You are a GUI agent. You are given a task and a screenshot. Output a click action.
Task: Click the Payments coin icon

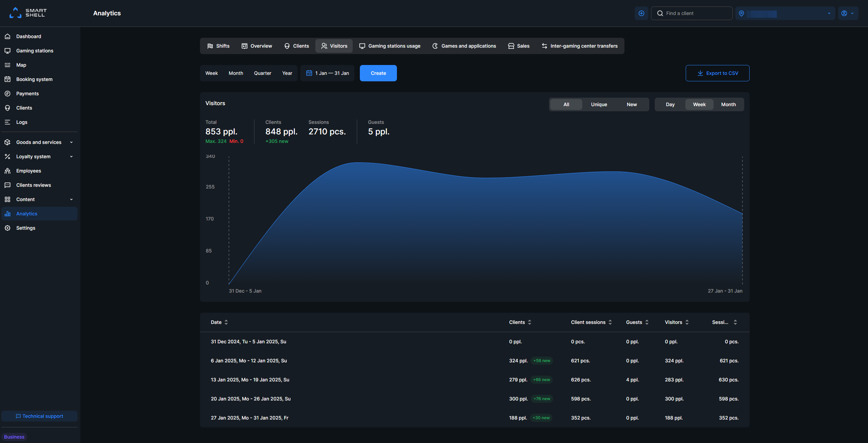[x=7, y=94]
